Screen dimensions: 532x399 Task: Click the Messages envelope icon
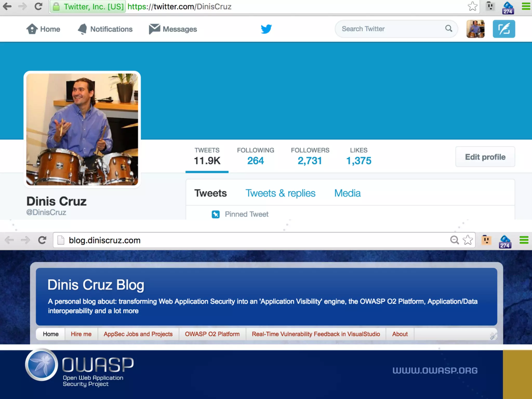pyautogui.click(x=154, y=29)
